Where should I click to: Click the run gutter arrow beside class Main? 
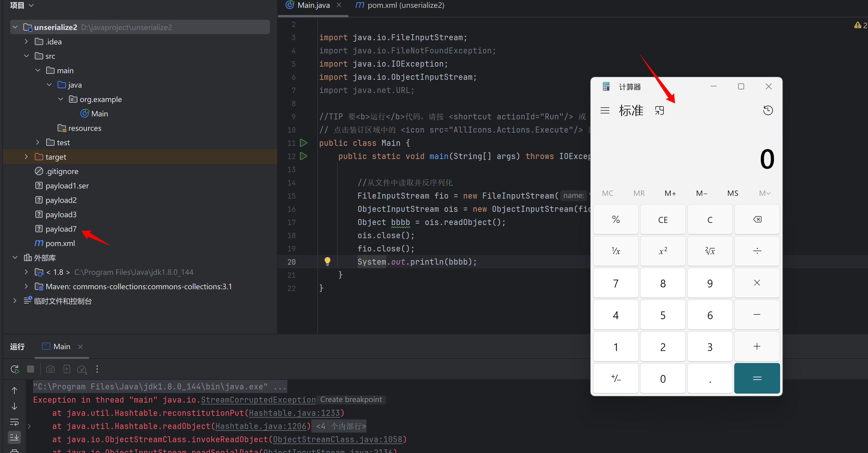point(303,143)
